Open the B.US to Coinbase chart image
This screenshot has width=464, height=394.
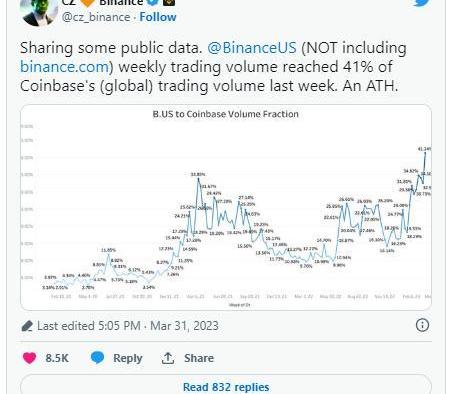[x=226, y=207]
